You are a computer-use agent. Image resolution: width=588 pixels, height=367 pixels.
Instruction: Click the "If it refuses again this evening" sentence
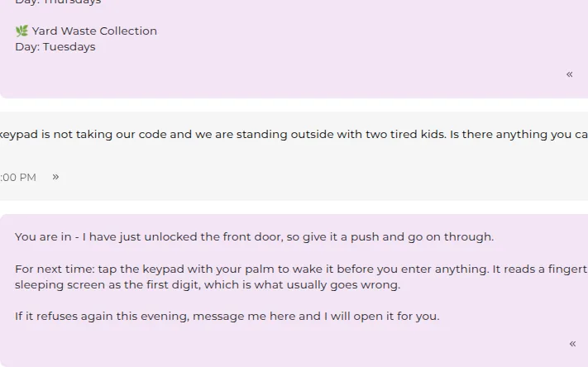[x=227, y=317]
